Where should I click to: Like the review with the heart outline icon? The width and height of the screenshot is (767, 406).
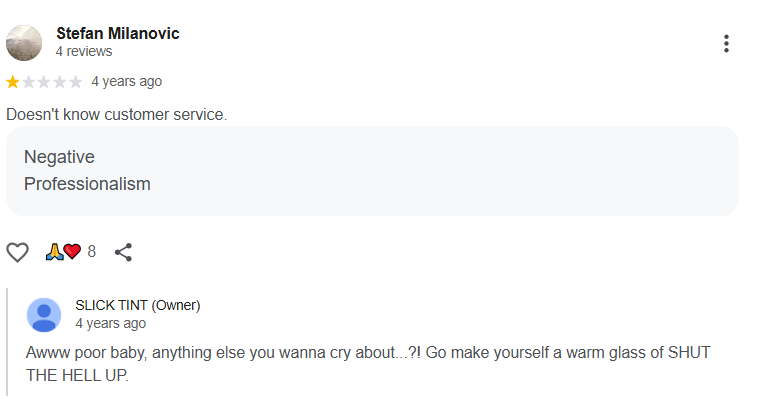click(x=18, y=252)
